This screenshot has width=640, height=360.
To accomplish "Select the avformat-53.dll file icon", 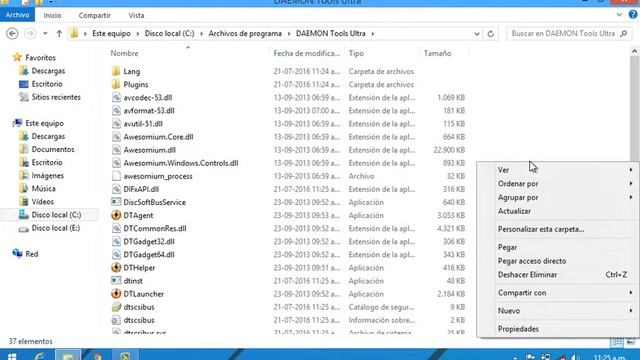I will (x=116, y=111).
